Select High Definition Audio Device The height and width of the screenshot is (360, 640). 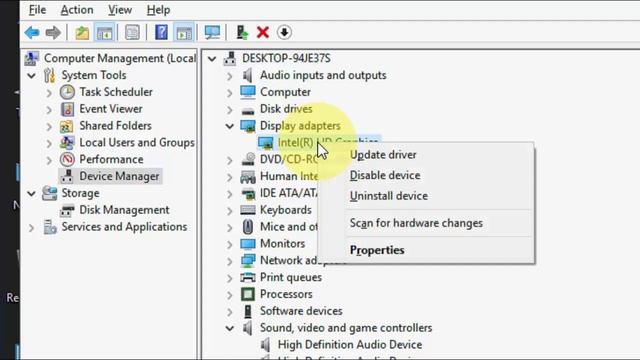click(350, 345)
